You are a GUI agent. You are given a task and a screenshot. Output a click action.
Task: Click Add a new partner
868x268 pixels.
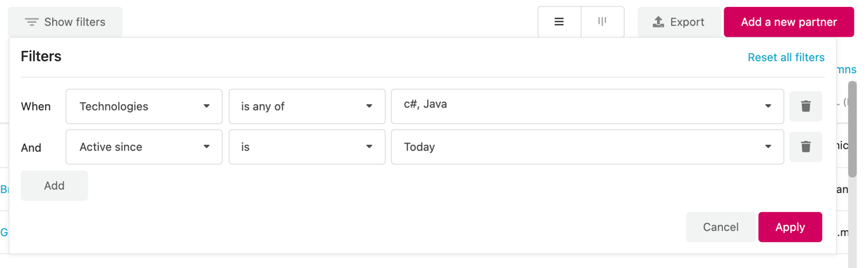pos(789,22)
